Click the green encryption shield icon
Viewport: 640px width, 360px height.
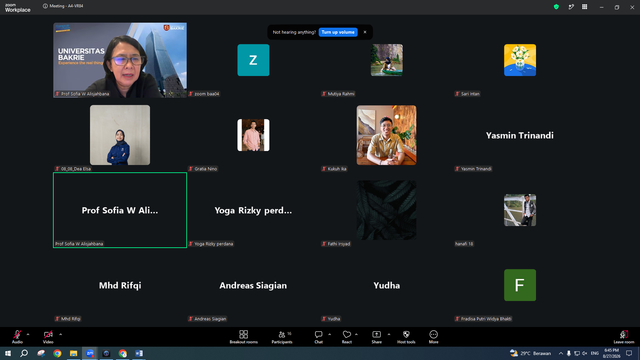click(x=556, y=7)
